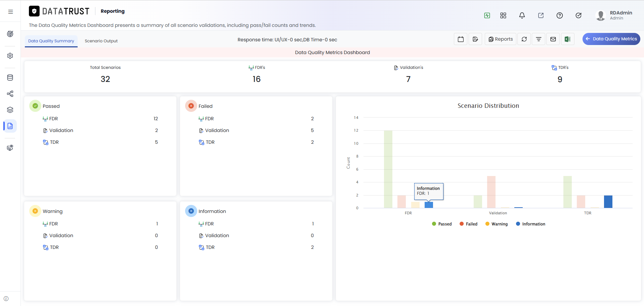Open the RDAdmin user profile menu
This screenshot has height=306, width=644.
[614, 15]
